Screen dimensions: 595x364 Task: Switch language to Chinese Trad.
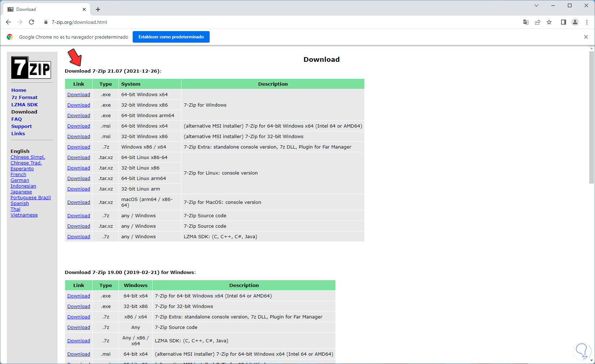26,163
